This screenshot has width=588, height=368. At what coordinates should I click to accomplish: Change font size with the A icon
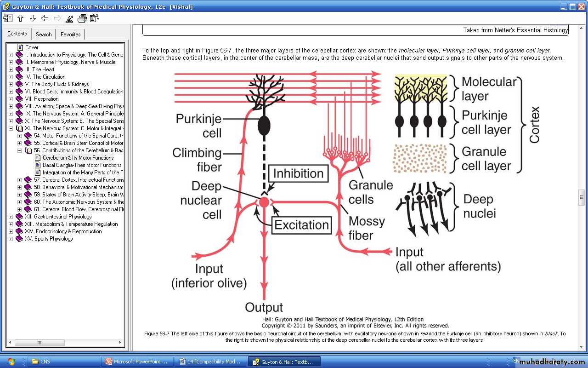(69, 18)
